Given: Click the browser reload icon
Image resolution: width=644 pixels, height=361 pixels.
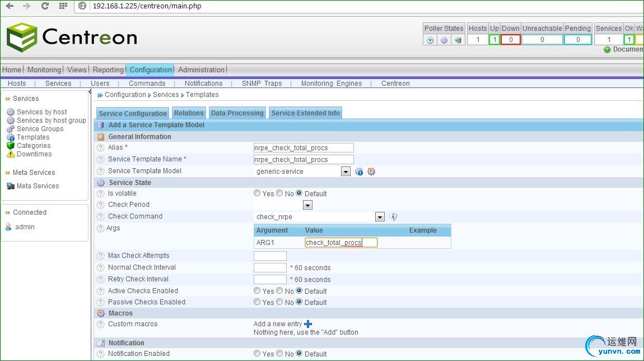Looking at the screenshot, I should 45,6.
